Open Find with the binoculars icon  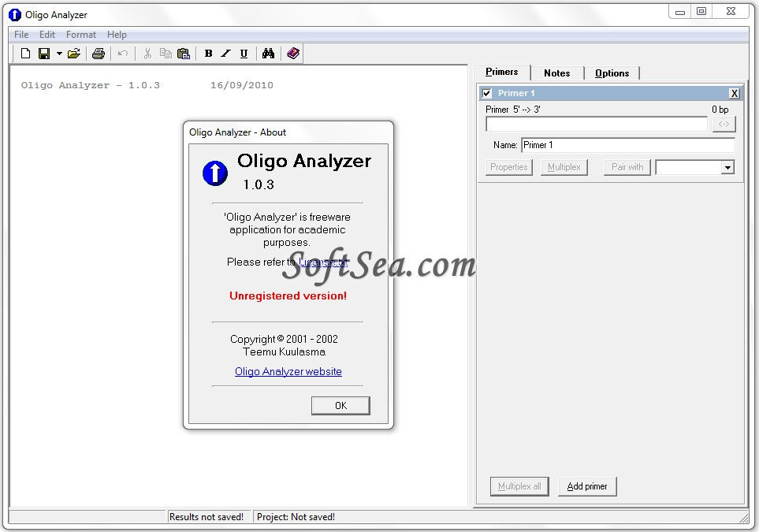(268, 54)
